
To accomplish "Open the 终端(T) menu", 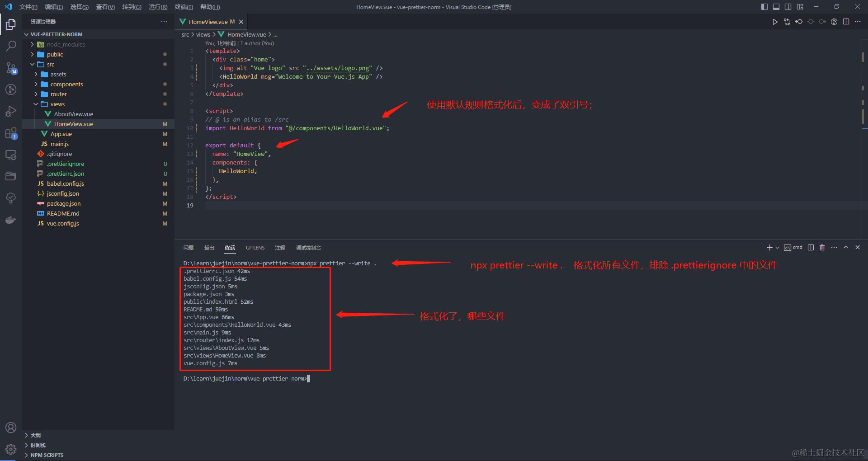I will [x=184, y=7].
